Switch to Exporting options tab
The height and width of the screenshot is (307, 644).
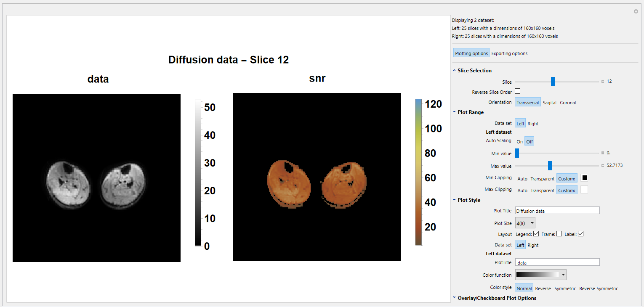click(509, 53)
